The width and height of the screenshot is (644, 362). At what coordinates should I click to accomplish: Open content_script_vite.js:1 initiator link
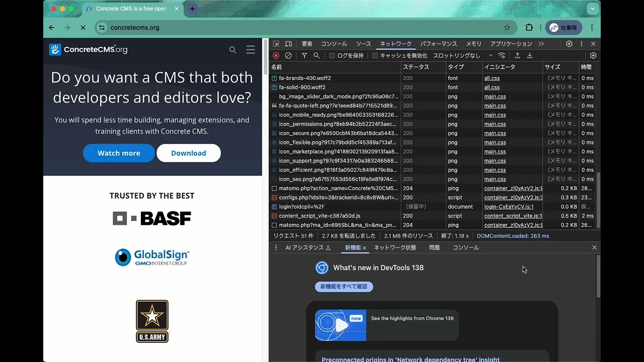pyautogui.click(x=513, y=216)
